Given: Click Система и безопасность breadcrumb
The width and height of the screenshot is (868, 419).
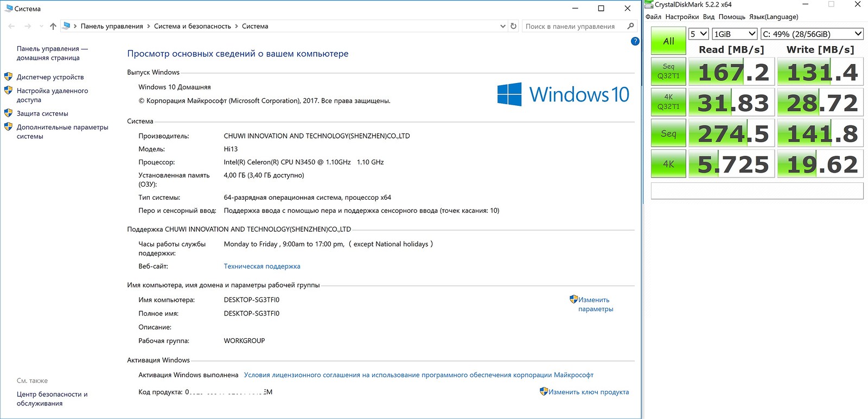Looking at the screenshot, I should 193,26.
